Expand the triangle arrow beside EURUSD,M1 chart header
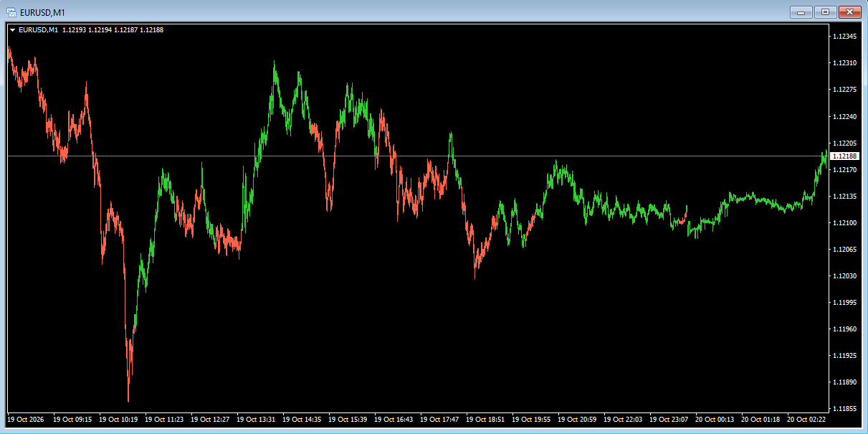 (x=12, y=30)
